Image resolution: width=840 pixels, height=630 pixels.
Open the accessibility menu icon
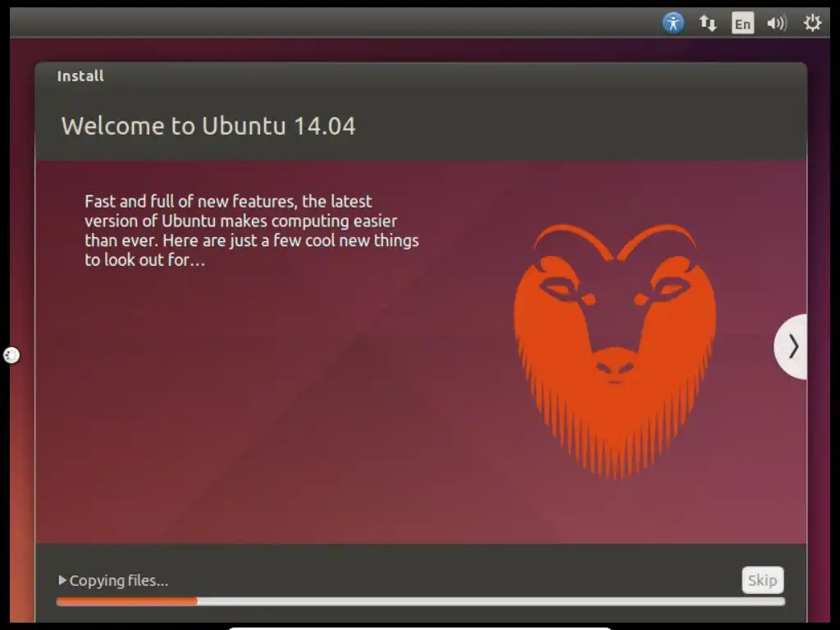673,23
